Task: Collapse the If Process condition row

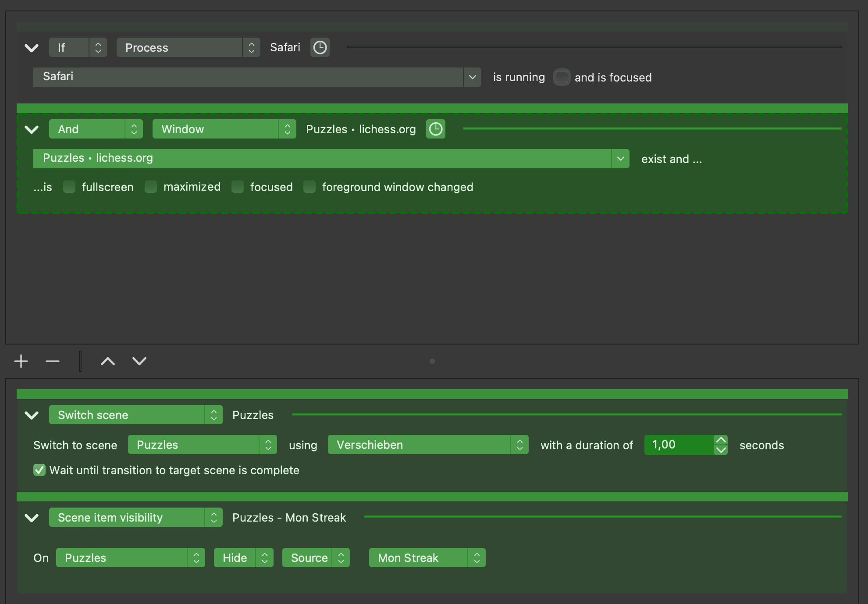Action: pyautogui.click(x=31, y=48)
